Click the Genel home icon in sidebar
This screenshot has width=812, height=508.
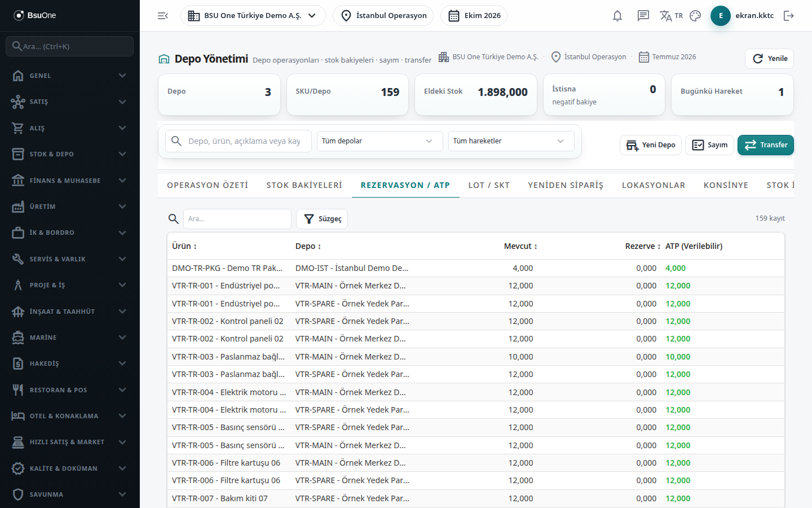click(x=18, y=76)
